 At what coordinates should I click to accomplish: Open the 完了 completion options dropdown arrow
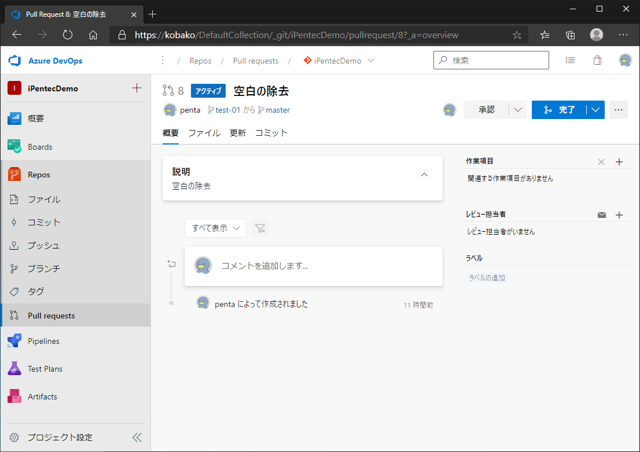pyautogui.click(x=596, y=110)
